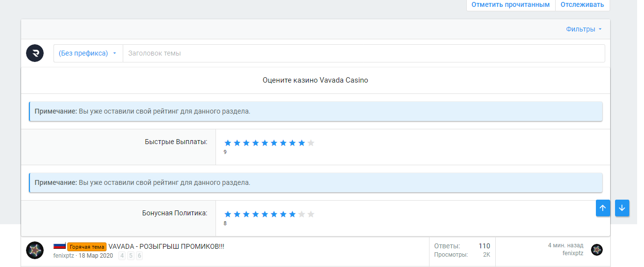This screenshot has width=644, height=267.
Task: Select the first star in Бонусная Политика rating
Action: coord(228,214)
